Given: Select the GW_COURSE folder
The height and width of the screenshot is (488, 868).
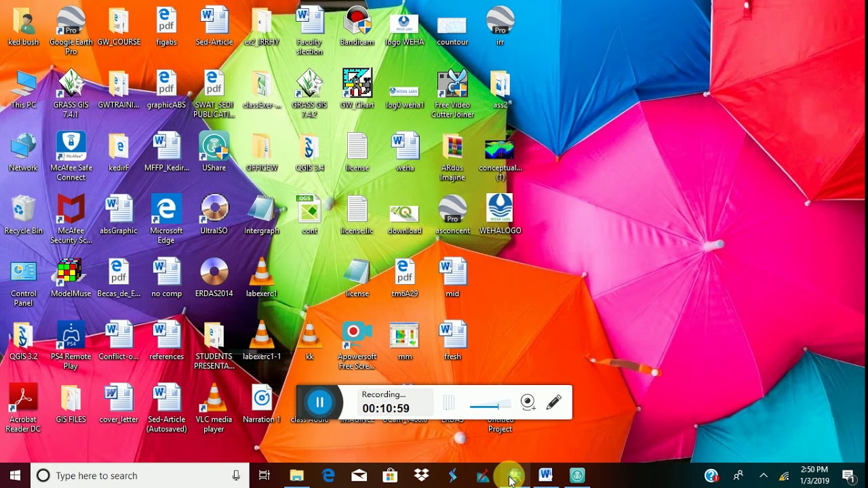Looking at the screenshot, I should [x=119, y=26].
